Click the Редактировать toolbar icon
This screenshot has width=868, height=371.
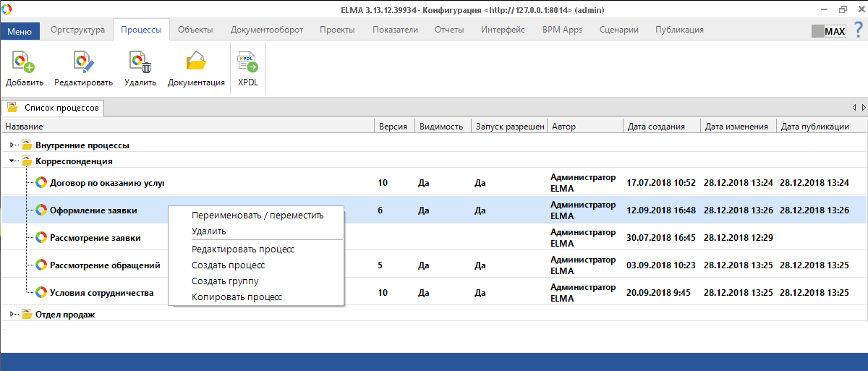point(83,64)
